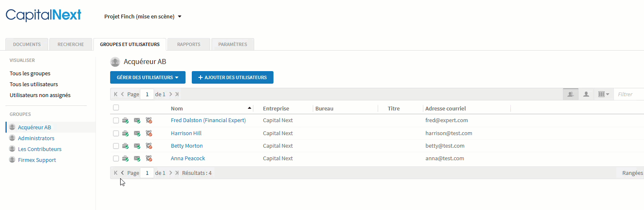Open the Rapports tab
The height and width of the screenshot is (210, 644).
[189, 44]
